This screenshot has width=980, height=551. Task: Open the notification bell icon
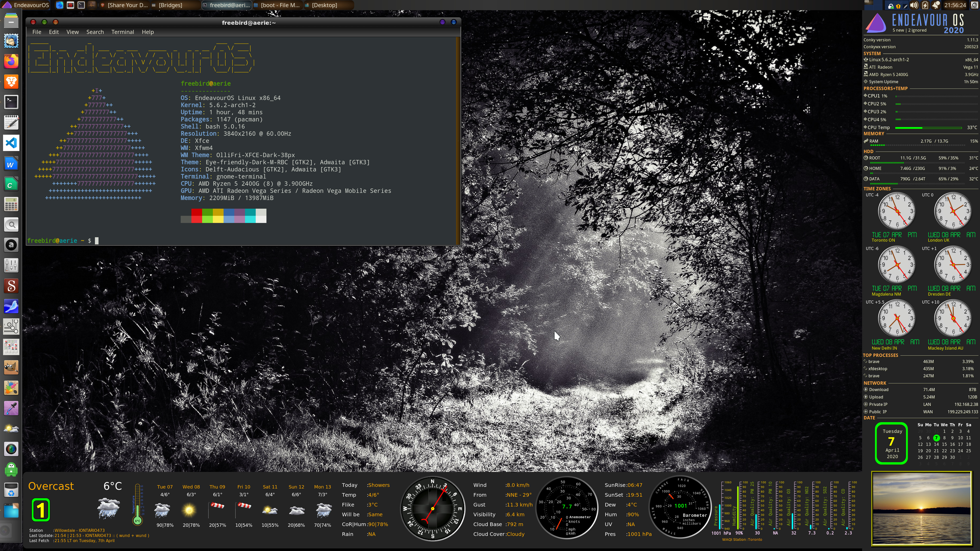click(x=936, y=5)
